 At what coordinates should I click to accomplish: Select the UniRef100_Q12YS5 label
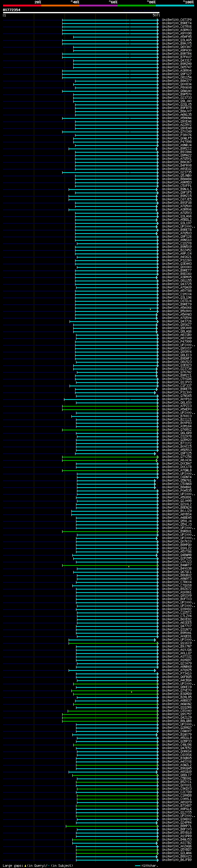click(176, 812)
